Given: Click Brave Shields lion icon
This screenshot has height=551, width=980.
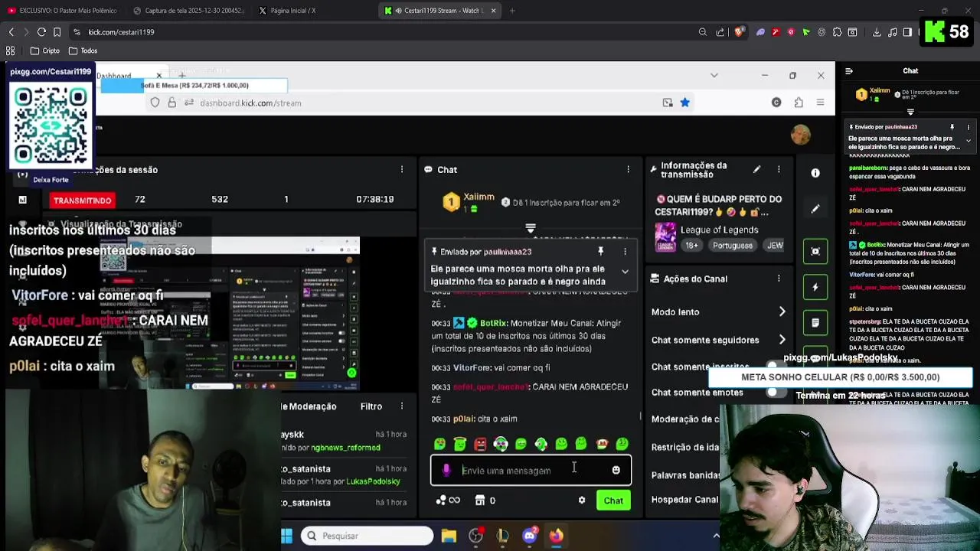Looking at the screenshot, I should pos(739,32).
